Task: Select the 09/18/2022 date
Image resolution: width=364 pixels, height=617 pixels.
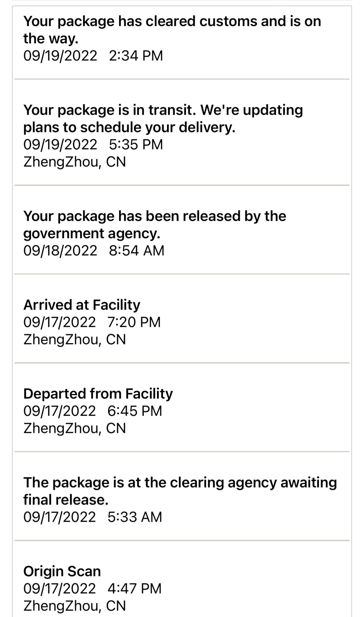Action: coord(60,250)
